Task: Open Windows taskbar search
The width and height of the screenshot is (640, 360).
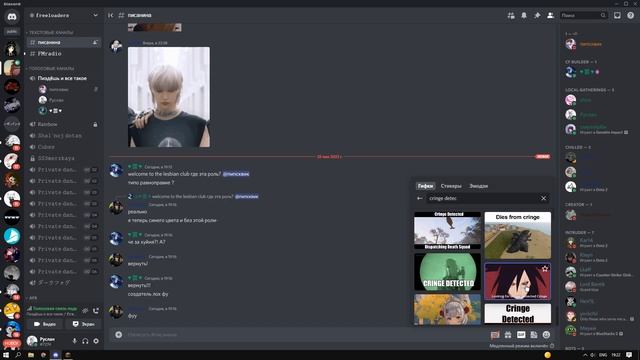Action: [18, 355]
